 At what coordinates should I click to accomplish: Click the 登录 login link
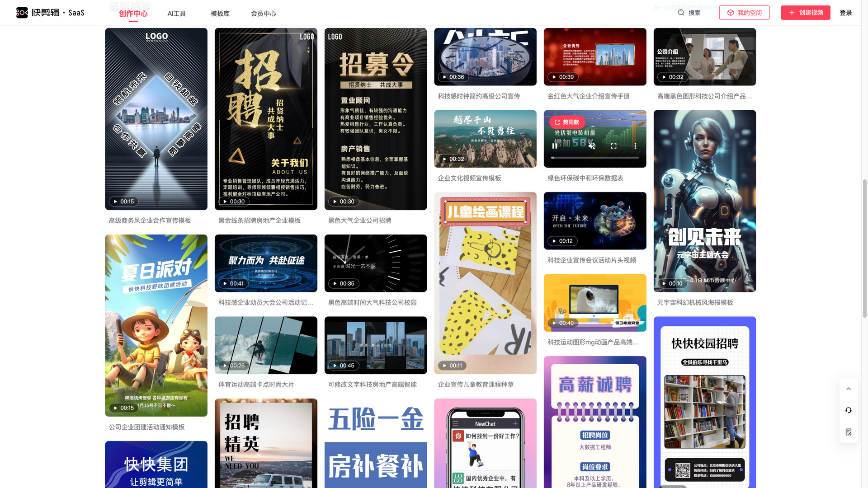pos(845,13)
